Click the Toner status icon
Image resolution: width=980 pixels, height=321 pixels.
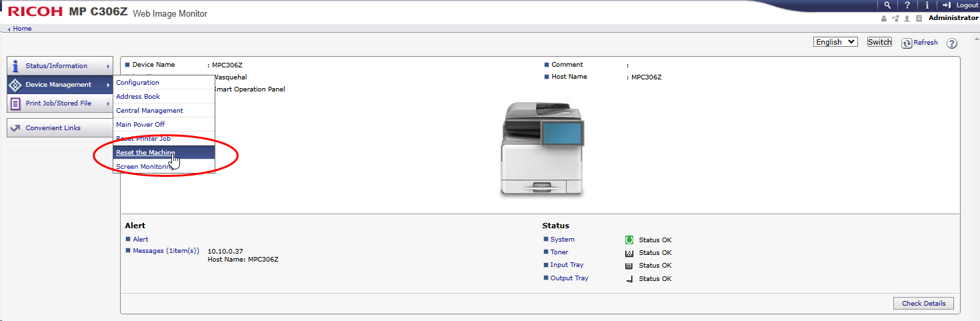pos(629,253)
